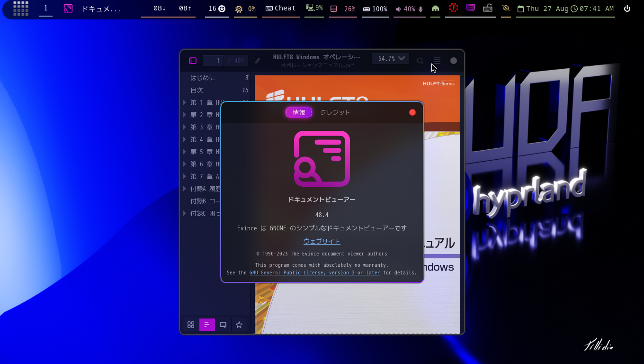Viewport: 644px width, 364px height.
Task: Expand the 第 2 章 outline entry
Action: [185, 115]
